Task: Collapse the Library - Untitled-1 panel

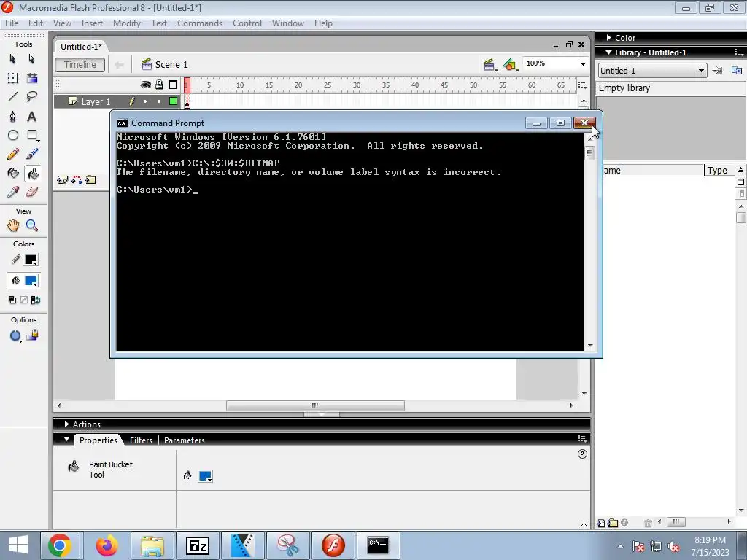Action: (608, 52)
